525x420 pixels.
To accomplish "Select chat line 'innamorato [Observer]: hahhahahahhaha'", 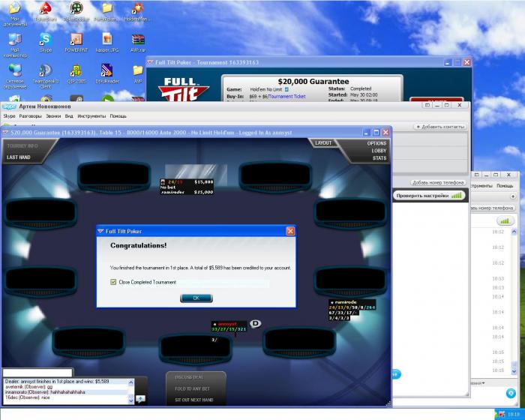I will coord(45,392).
